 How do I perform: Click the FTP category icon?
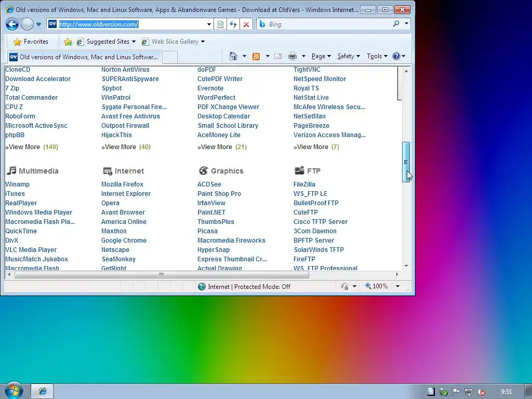point(300,170)
